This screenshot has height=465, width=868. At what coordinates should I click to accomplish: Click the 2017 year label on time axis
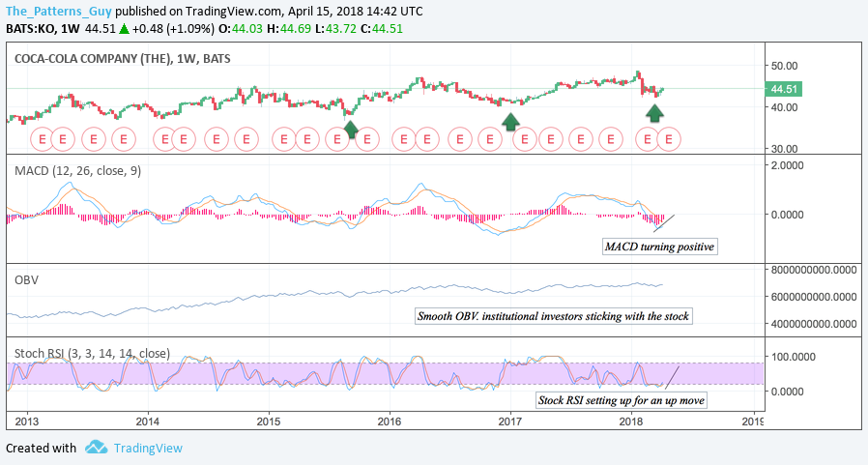coord(509,421)
